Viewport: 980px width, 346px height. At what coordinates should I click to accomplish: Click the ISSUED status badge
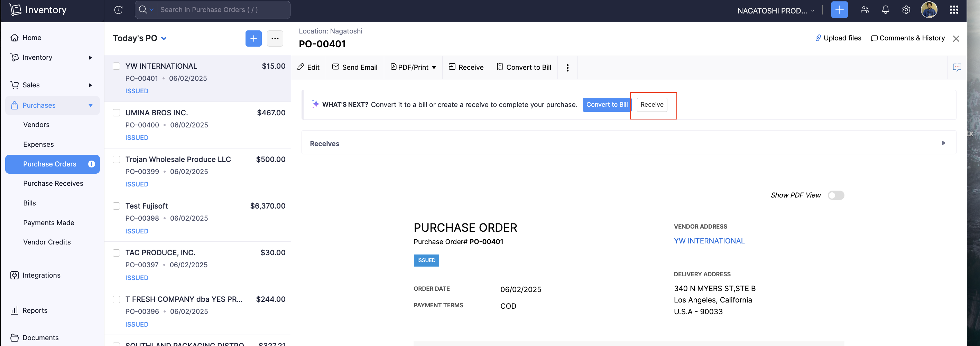[x=426, y=261]
